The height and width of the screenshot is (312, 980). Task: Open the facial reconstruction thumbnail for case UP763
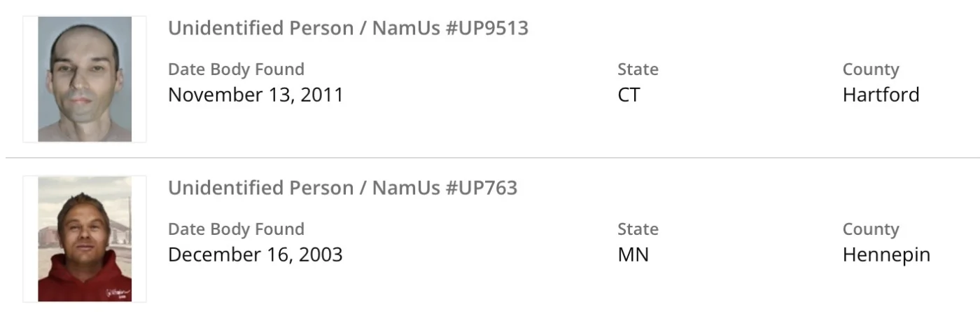[x=85, y=238]
